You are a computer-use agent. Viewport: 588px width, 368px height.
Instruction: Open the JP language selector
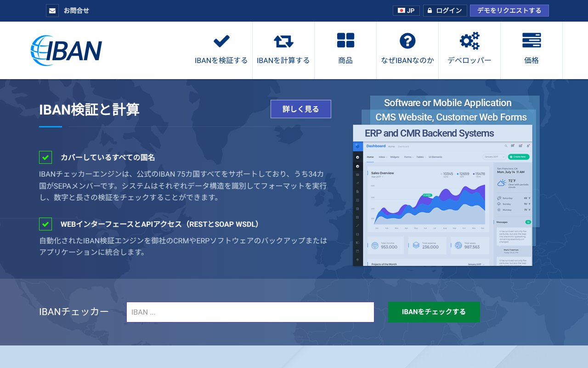406,10
